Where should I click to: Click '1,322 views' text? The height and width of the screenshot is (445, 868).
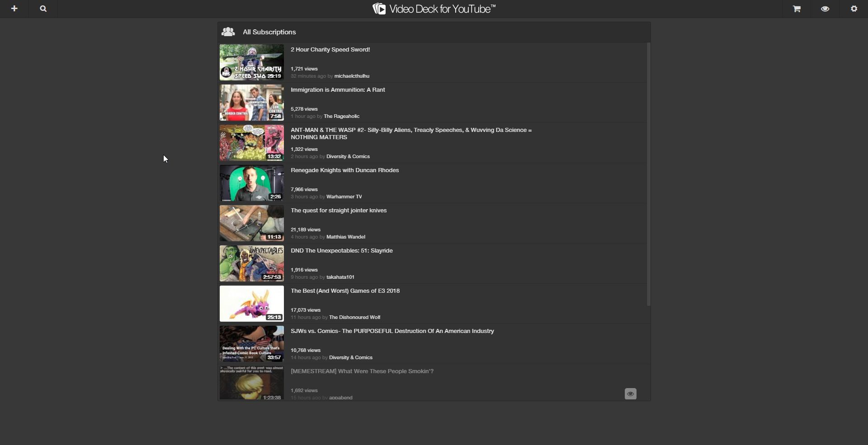point(304,149)
